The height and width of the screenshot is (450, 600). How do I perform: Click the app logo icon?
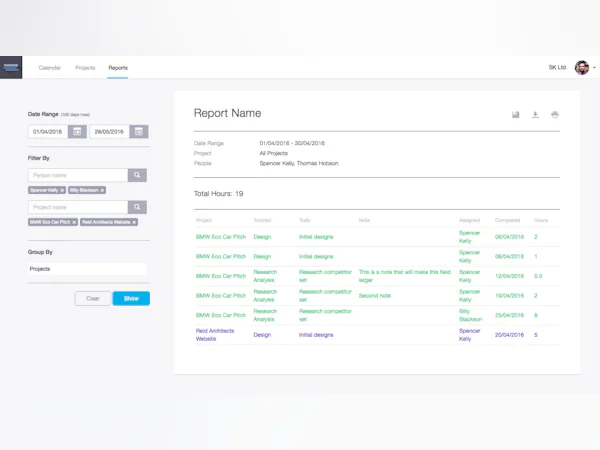pos(11,67)
